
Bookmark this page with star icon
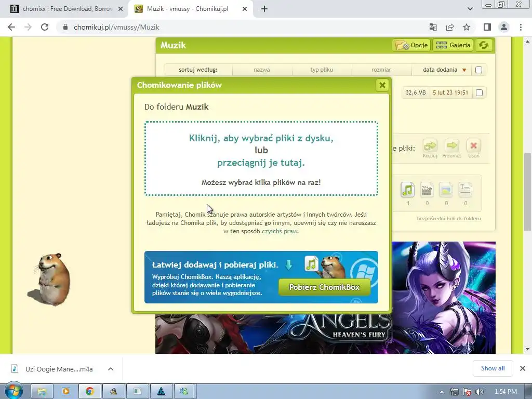[x=467, y=27]
